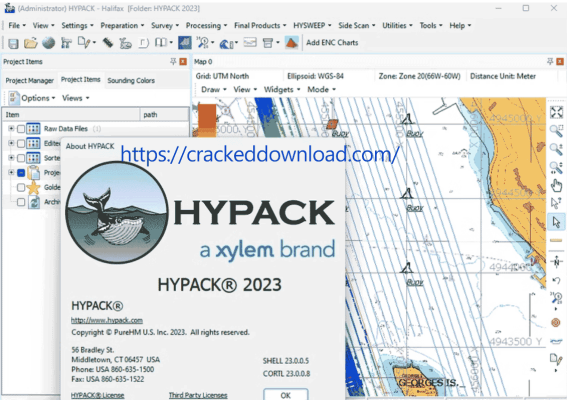Image resolution: width=567 pixels, height=400 pixels.
Task: Click the globe geodesy icon in main toolbar
Action: [x=48, y=43]
